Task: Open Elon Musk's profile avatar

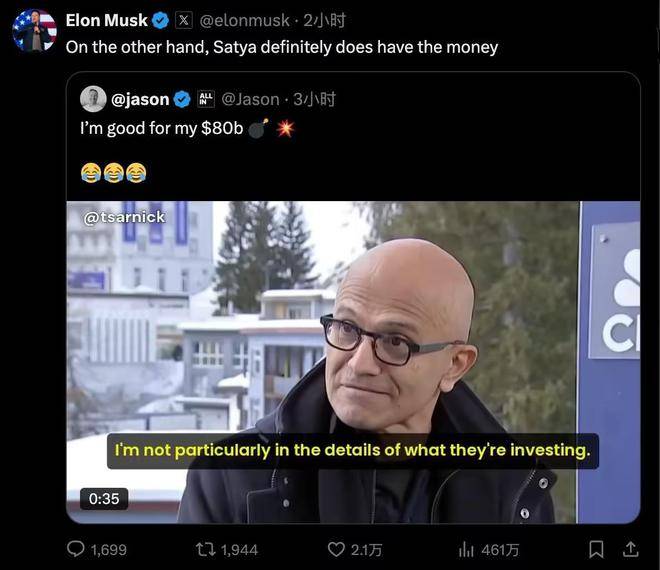Action: click(x=33, y=31)
